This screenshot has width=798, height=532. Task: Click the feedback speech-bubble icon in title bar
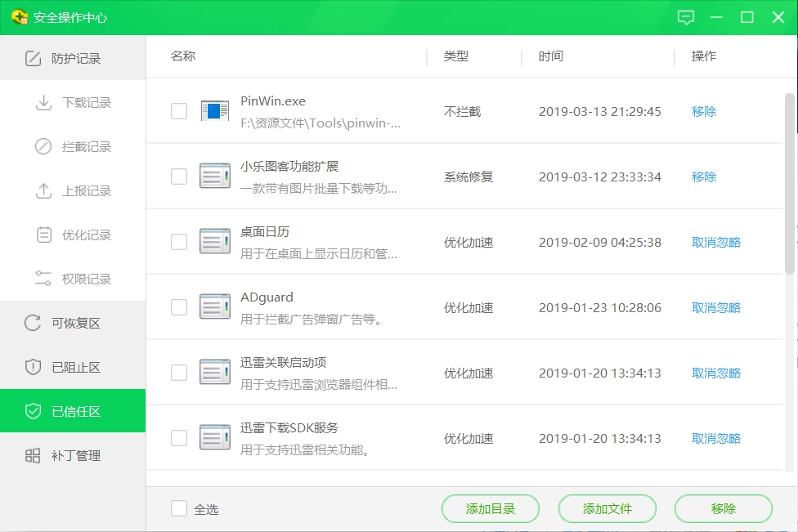[685, 18]
